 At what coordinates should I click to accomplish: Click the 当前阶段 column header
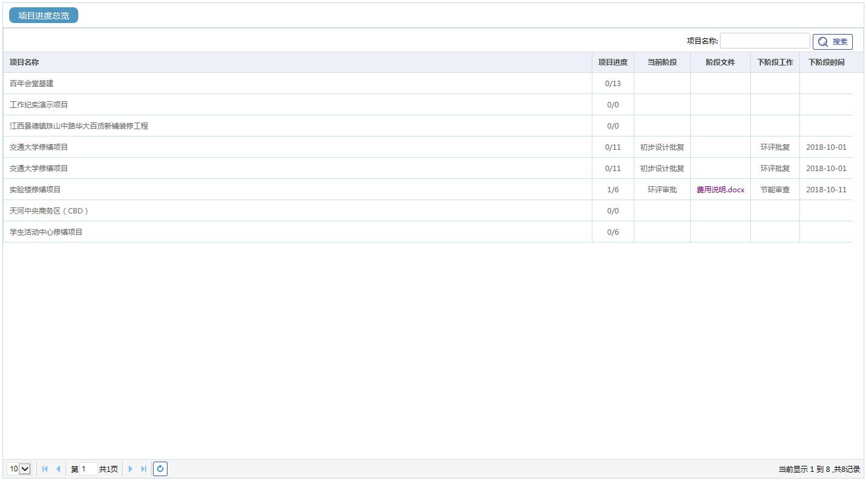click(x=662, y=62)
